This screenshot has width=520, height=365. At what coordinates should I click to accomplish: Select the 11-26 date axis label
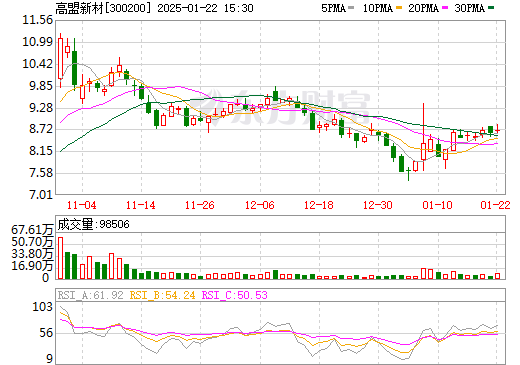point(200,205)
